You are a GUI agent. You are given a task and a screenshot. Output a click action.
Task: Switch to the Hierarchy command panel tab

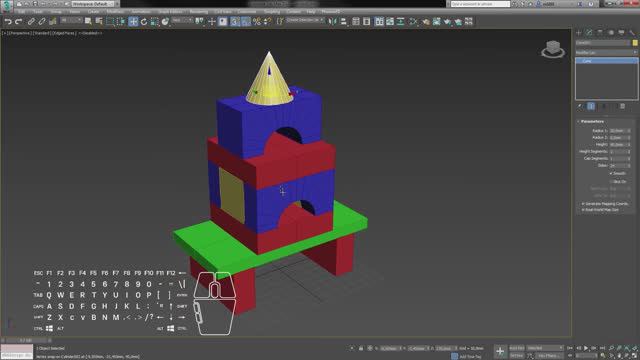(600, 32)
